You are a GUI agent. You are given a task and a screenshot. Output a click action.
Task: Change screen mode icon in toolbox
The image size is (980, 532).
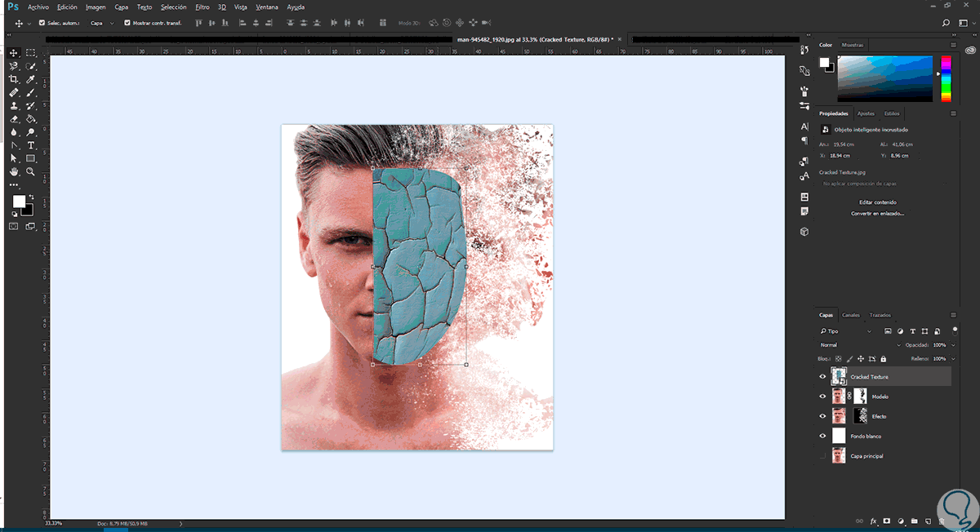(x=30, y=226)
